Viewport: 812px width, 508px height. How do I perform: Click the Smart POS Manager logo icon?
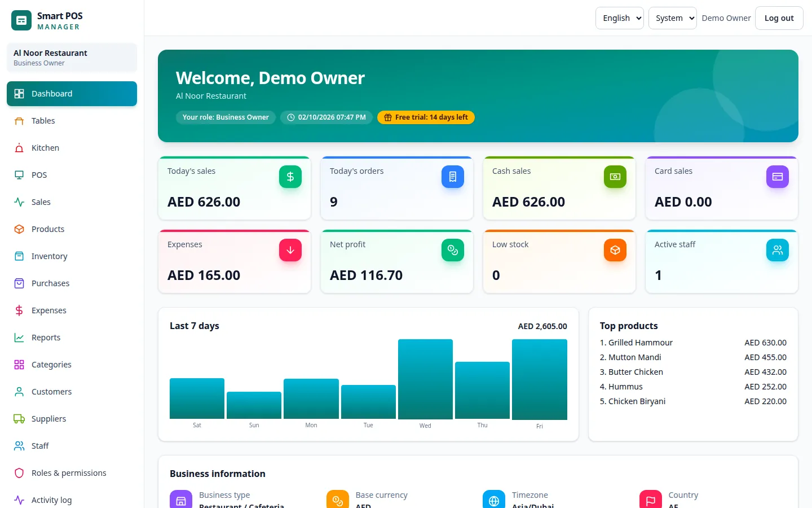tap(21, 20)
